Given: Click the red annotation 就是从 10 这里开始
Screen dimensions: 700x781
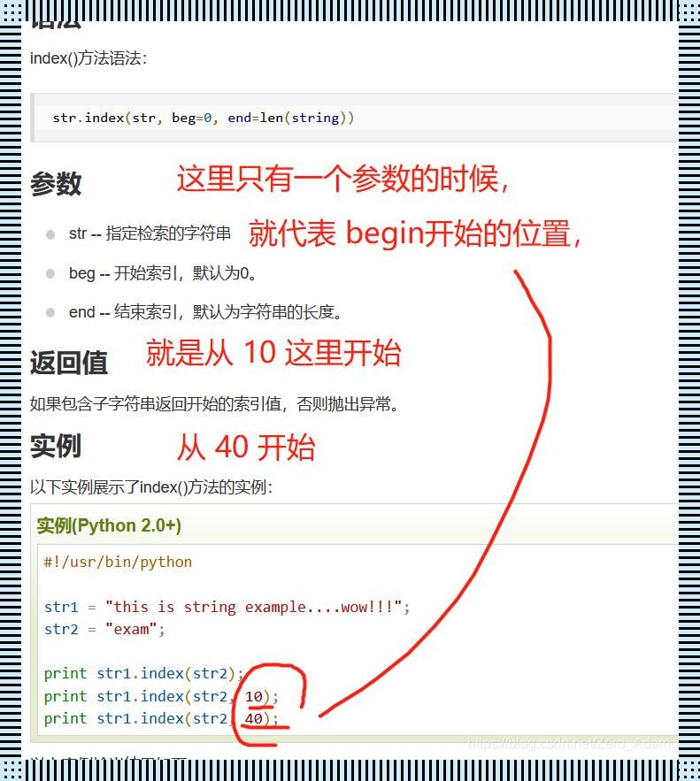Looking at the screenshot, I should click(273, 353).
